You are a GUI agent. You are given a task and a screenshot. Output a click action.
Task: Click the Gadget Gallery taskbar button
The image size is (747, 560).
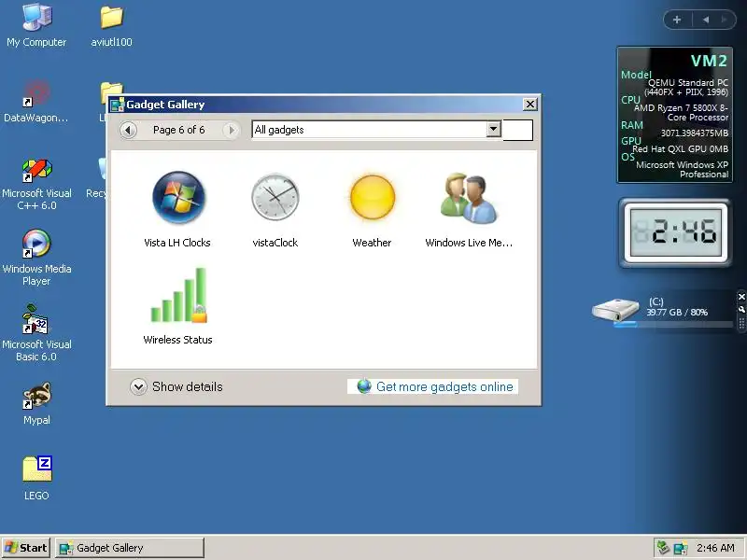[x=130, y=548]
